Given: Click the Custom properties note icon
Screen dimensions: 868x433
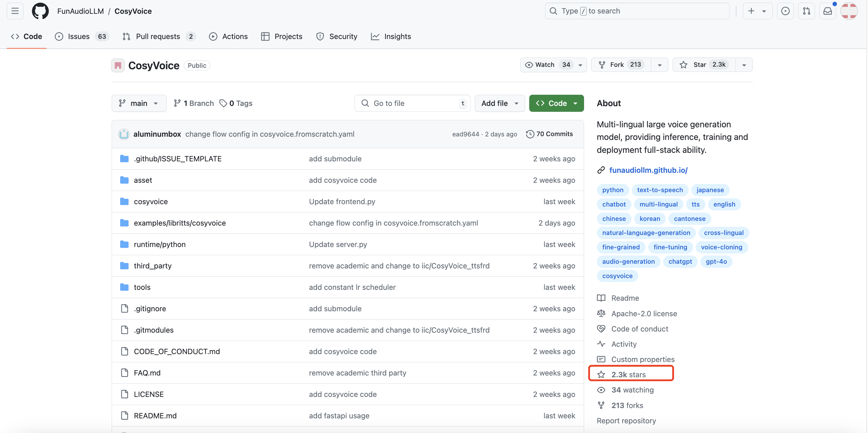Looking at the screenshot, I should 601,359.
